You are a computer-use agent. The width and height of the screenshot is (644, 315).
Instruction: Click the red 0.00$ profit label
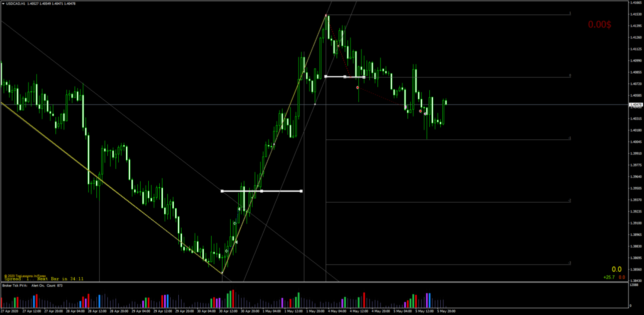(599, 24)
